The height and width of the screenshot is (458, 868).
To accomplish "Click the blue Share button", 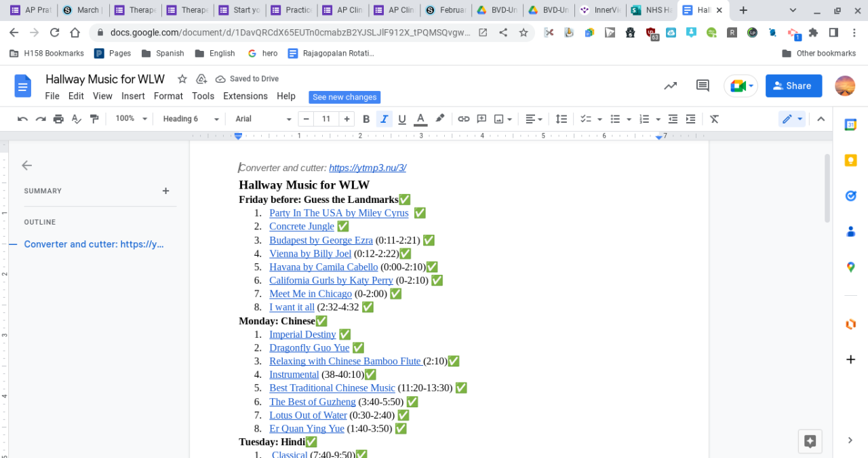I will 793,86.
